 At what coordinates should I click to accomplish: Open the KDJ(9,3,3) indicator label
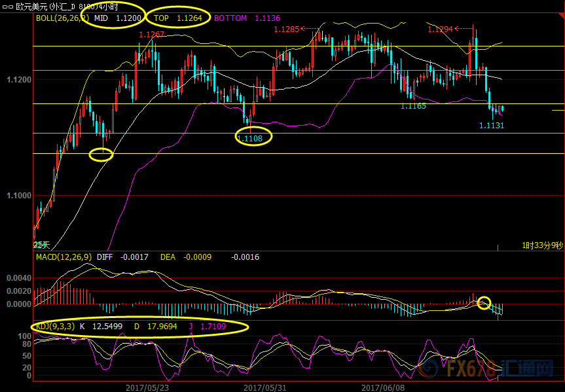click(x=55, y=327)
